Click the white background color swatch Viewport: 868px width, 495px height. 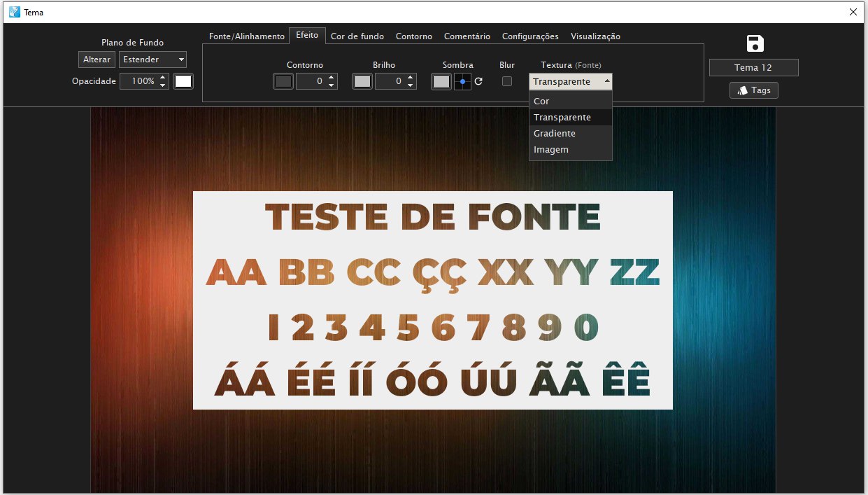tap(183, 81)
